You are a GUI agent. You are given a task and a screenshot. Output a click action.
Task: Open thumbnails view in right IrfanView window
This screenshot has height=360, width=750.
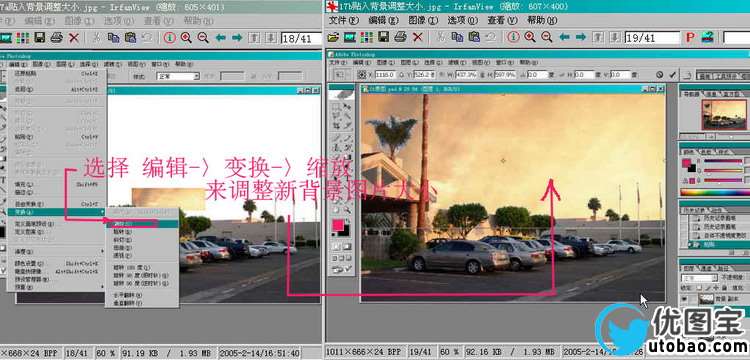pyautogui.click(x=366, y=37)
